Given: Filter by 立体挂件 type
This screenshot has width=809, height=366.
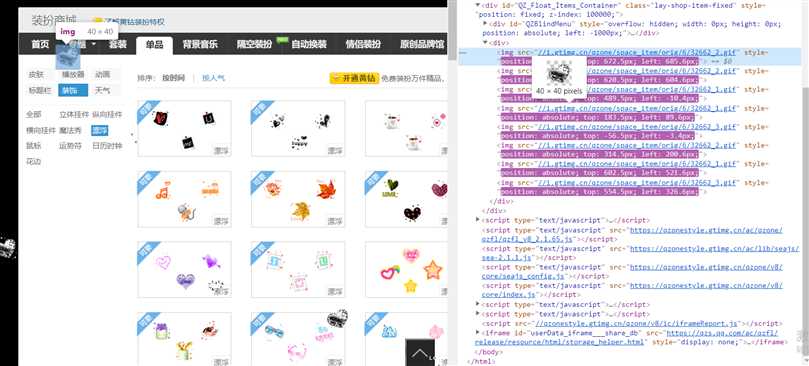Looking at the screenshot, I should point(74,115).
